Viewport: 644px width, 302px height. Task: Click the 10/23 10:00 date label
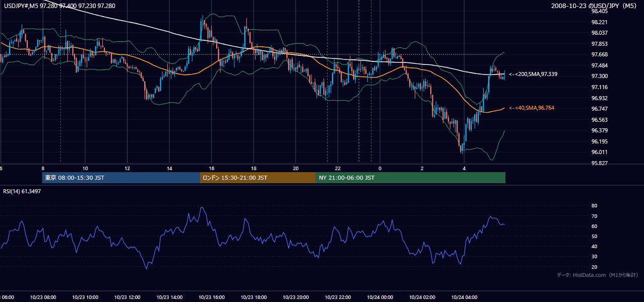(85, 297)
